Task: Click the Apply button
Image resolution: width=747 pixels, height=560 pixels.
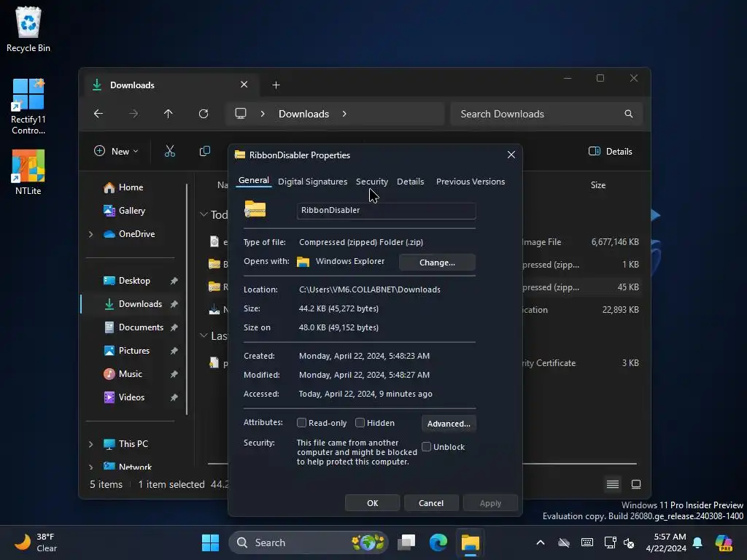Action: [490, 503]
